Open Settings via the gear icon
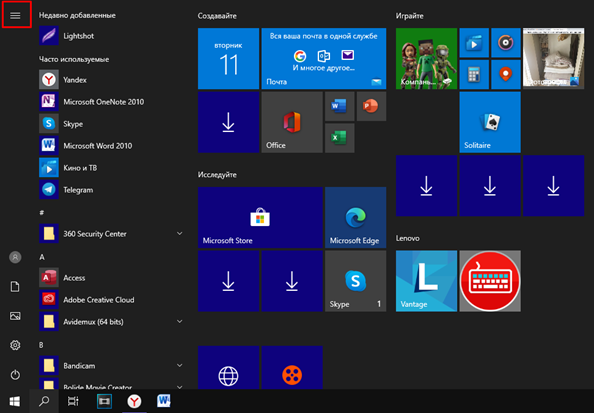 click(x=15, y=345)
